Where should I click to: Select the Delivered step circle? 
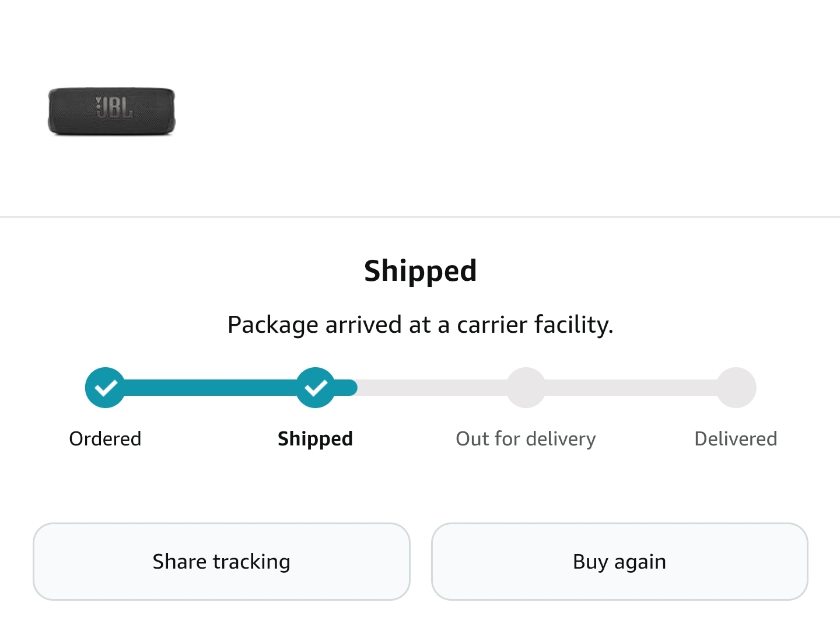click(736, 388)
